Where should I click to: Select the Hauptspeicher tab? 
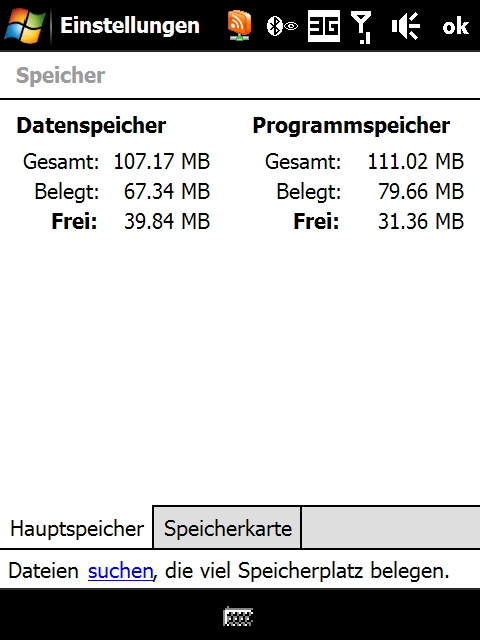(x=77, y=528)
